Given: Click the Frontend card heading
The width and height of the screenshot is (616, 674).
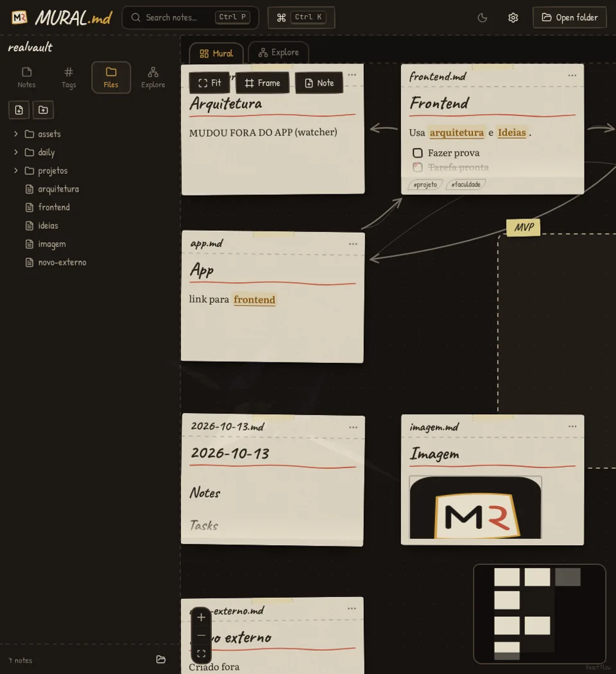Looking at the screenshot, I should (439, 103).
